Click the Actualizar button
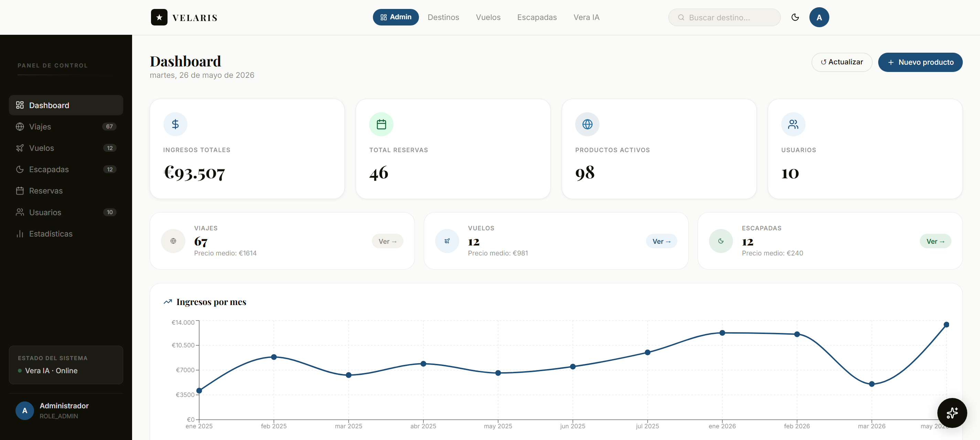Screen dimensions: 980x440 [x=841, y=62]
